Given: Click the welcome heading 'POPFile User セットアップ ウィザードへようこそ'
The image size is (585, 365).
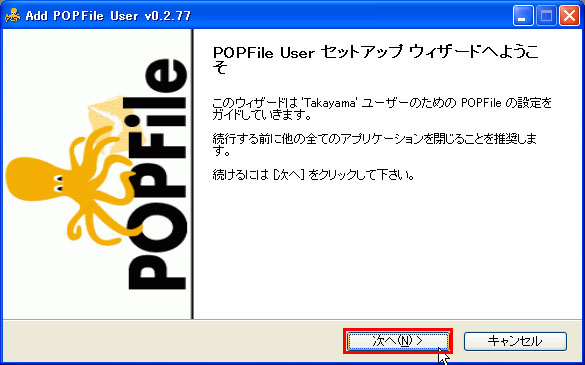Looking at the screenshot, I should point(376,59).
